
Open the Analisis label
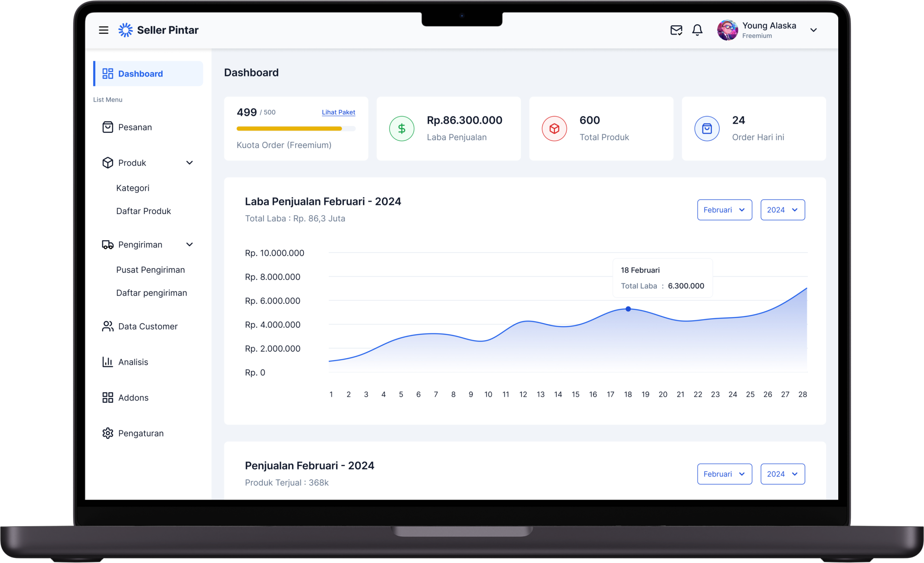click(x=133, y=362)
